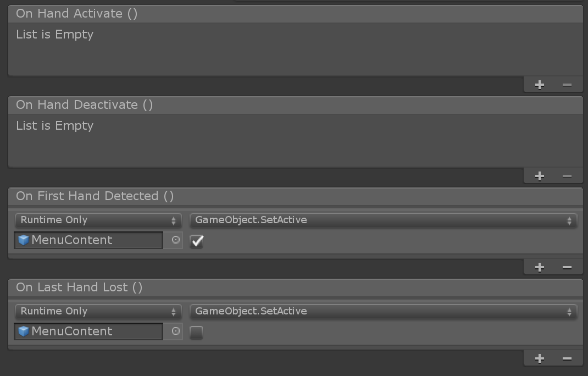
Task: Remove the event entry from On First Hand Detected
Action: (x=567, y=267)
